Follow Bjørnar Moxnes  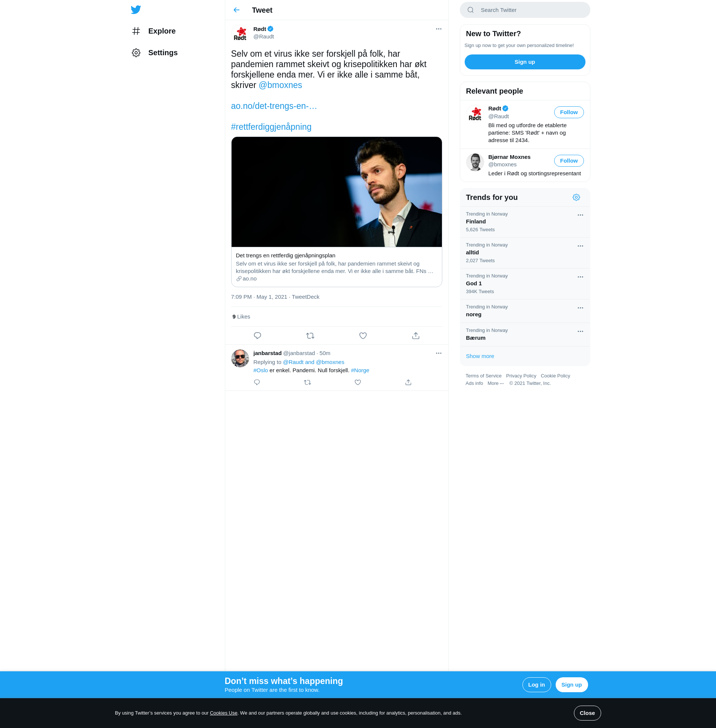[x=569, y=161]
